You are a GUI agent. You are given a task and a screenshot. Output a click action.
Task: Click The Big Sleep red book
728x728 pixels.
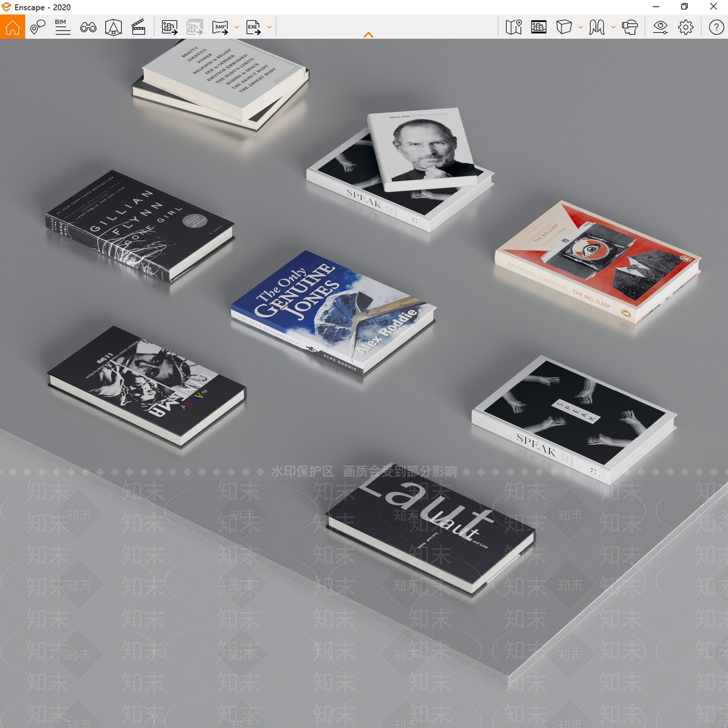click(598, 262)
